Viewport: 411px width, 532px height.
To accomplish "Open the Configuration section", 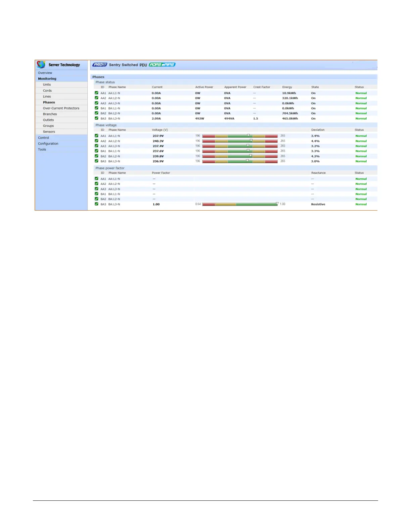I will (x=48, y=144).
